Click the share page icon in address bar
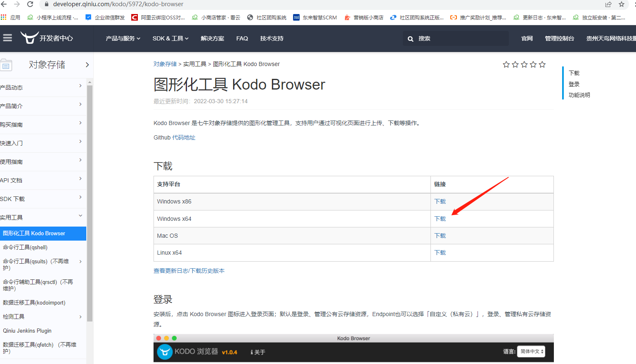 point(608,4)
